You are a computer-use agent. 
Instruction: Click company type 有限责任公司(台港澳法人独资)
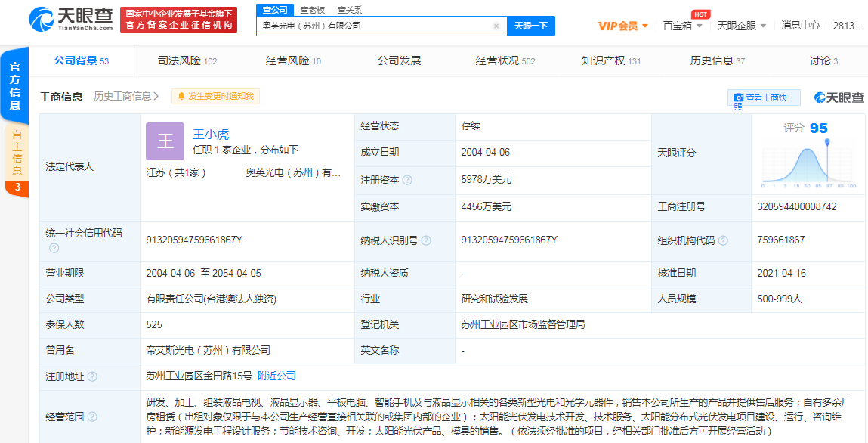click(211, 299)
